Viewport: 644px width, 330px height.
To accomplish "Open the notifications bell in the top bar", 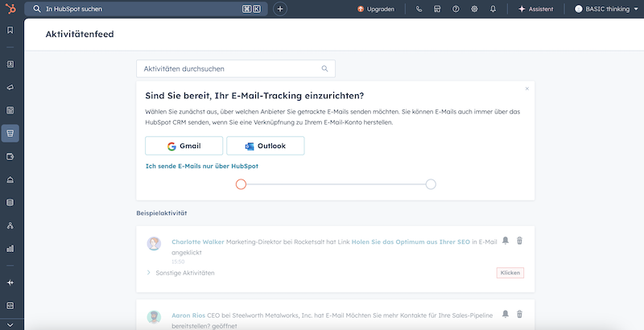I will pyautogui.click(x=493, y=9).
